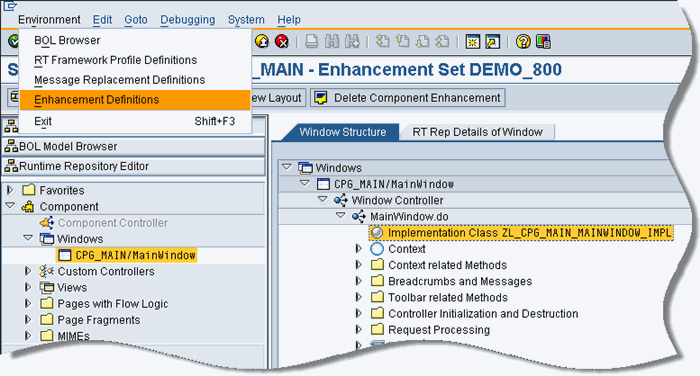Click the Find Next binoculars icon

pyautogui.click(x=352, y=42)
